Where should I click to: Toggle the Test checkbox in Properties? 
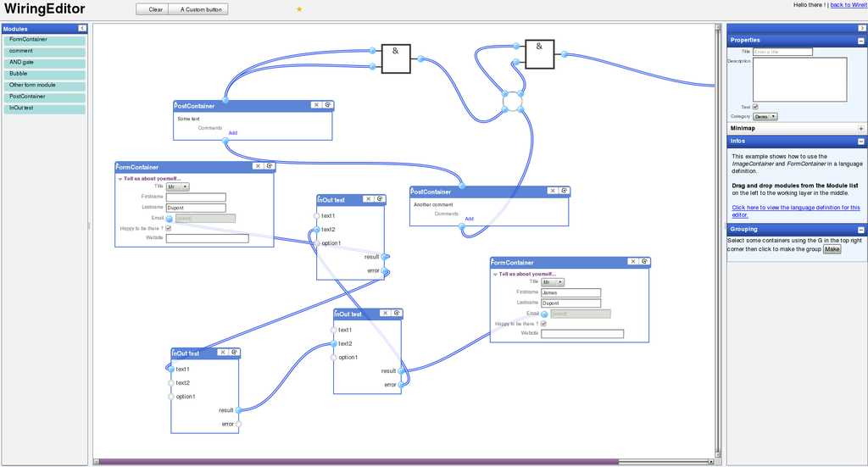(x=755, y=107)
